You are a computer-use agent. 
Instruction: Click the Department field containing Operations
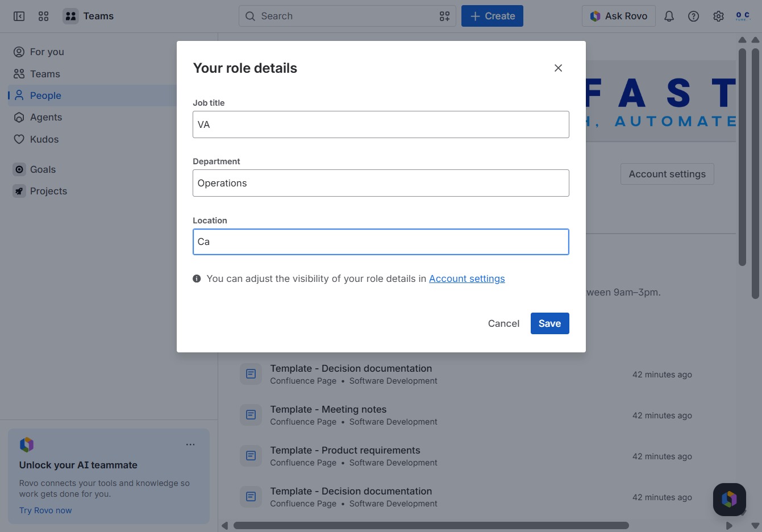click(x=381, y=183)
